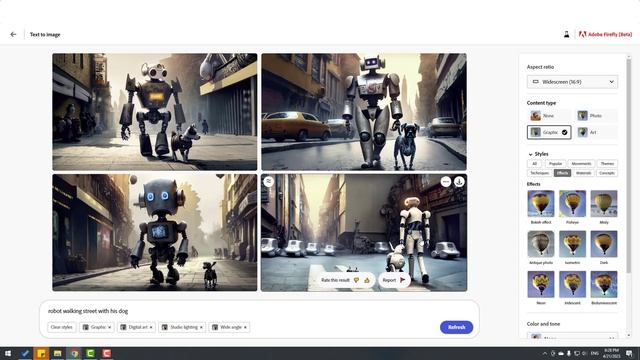640x360 pixels.
Task: Open the yellow sticky notes taskbar app
Action: click(41, 353)
